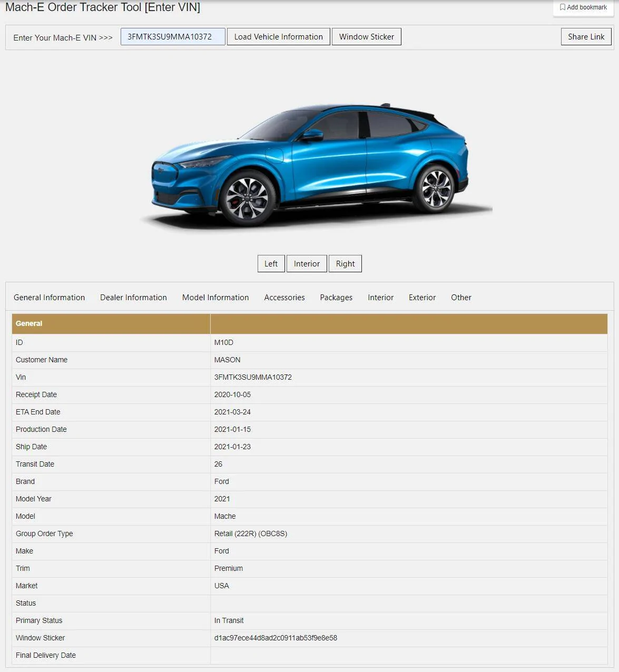Click Retail (222R) (OBC8S) value
The height and width of the screenshot is (672, 619).
point(251,533)
